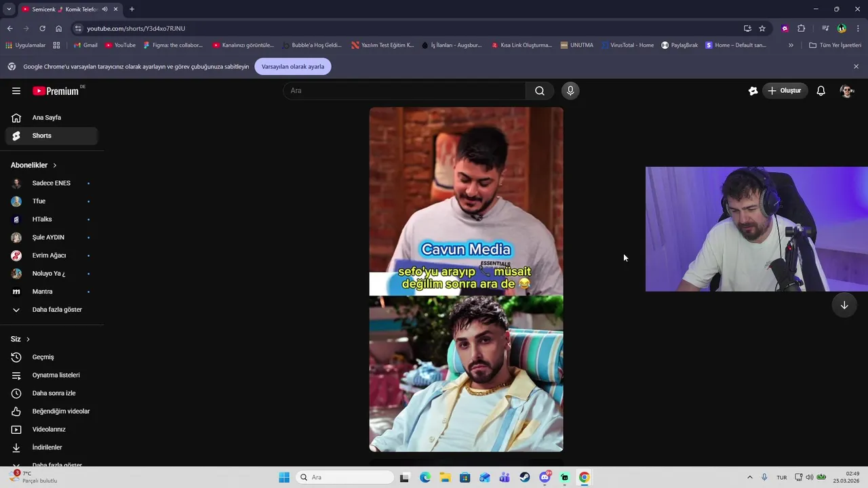Go back in browser history
Screen dimensions: 868x488
tap(9, 28)
